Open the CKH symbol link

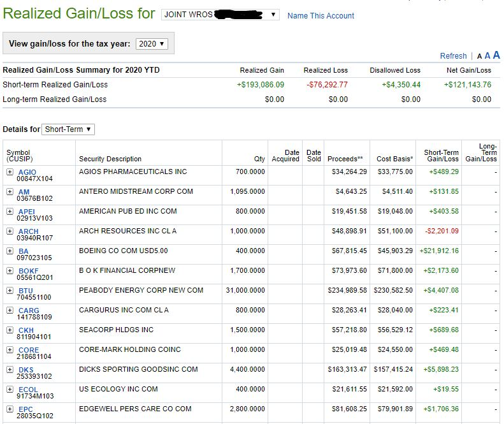coord(26,330)
